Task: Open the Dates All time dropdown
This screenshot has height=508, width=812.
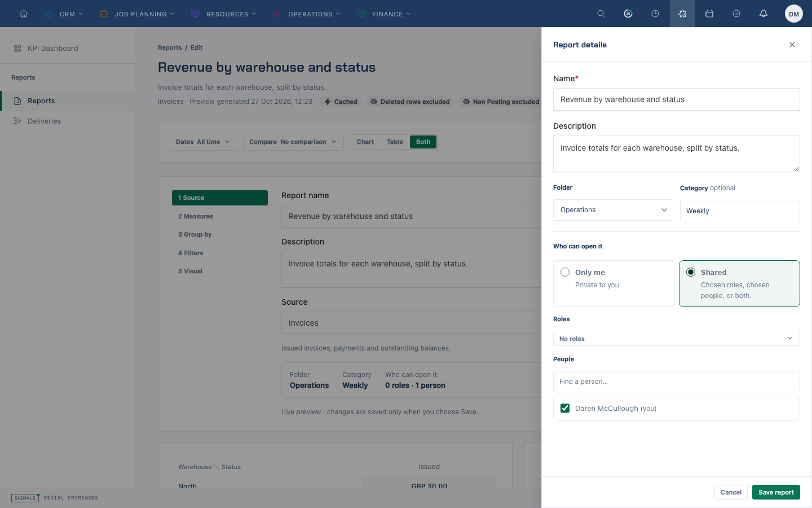Action: coord(204,142)
